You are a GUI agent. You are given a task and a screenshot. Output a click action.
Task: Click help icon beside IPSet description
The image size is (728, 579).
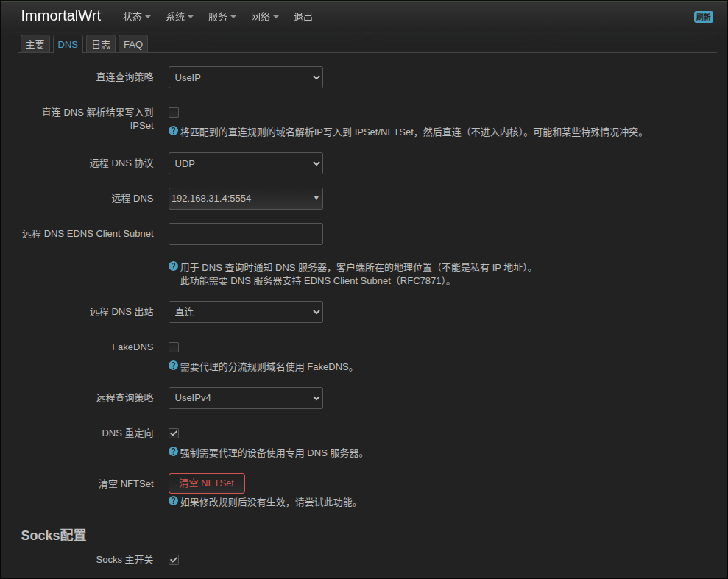[x=173, y=132]
